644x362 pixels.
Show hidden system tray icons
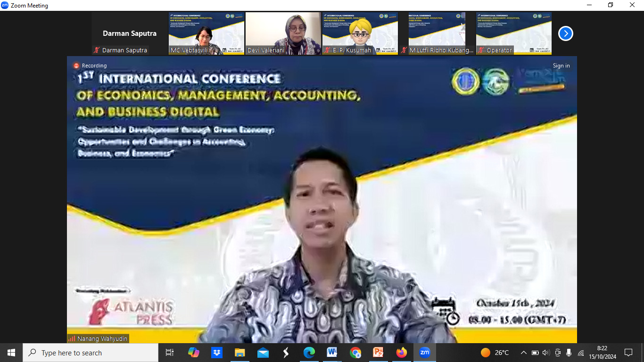[x=523, y=353]
